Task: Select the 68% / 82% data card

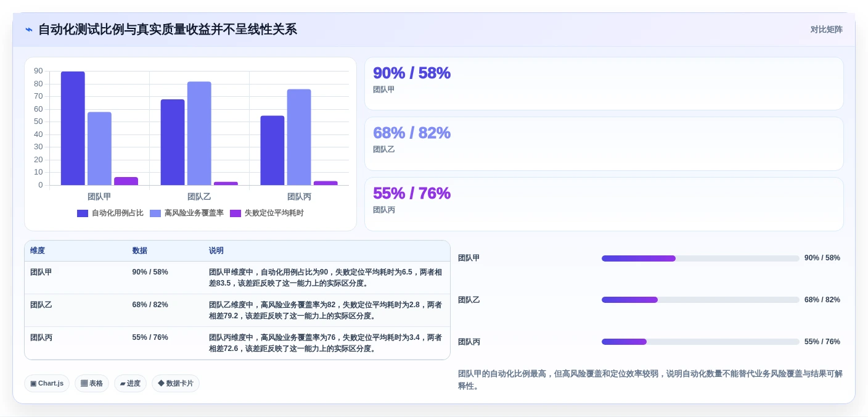Action: click(604, 144)
